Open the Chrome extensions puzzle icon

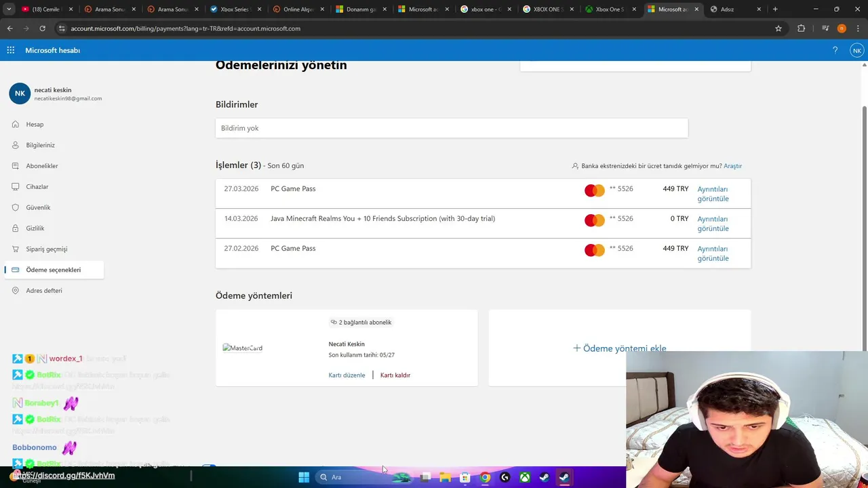[801, 28]
